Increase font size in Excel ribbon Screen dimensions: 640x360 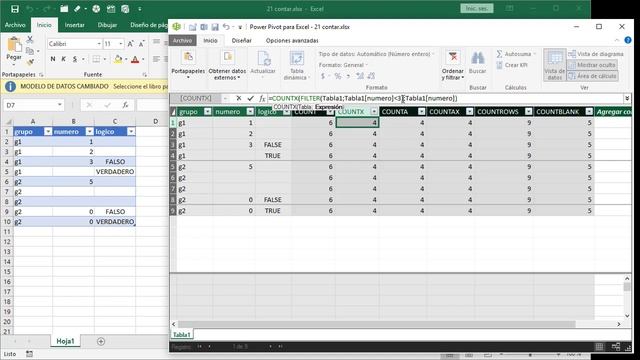131,44
